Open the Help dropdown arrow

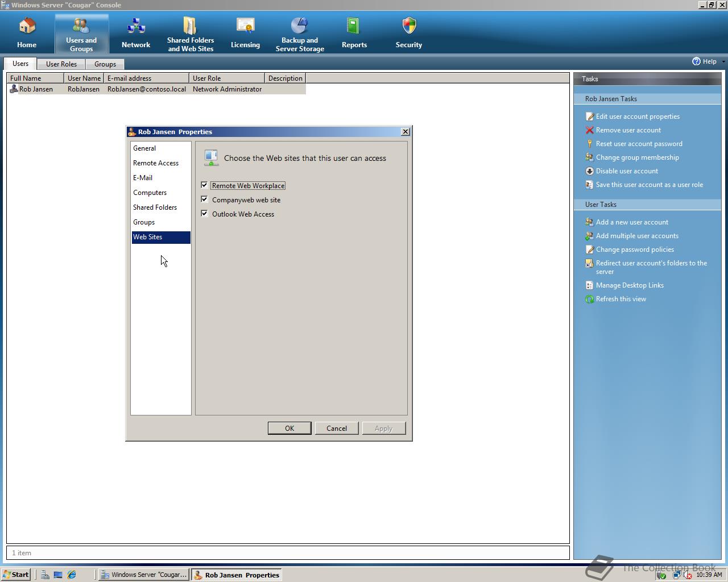(723, 61)
